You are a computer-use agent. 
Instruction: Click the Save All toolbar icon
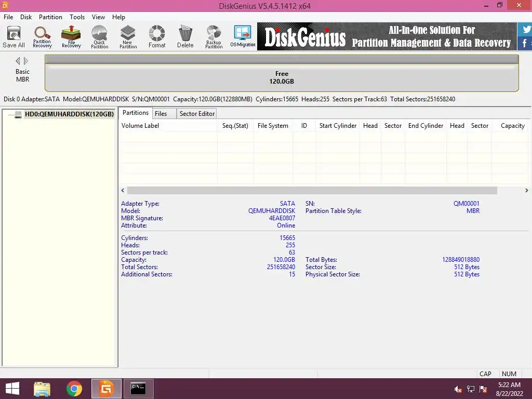point(14,37)
